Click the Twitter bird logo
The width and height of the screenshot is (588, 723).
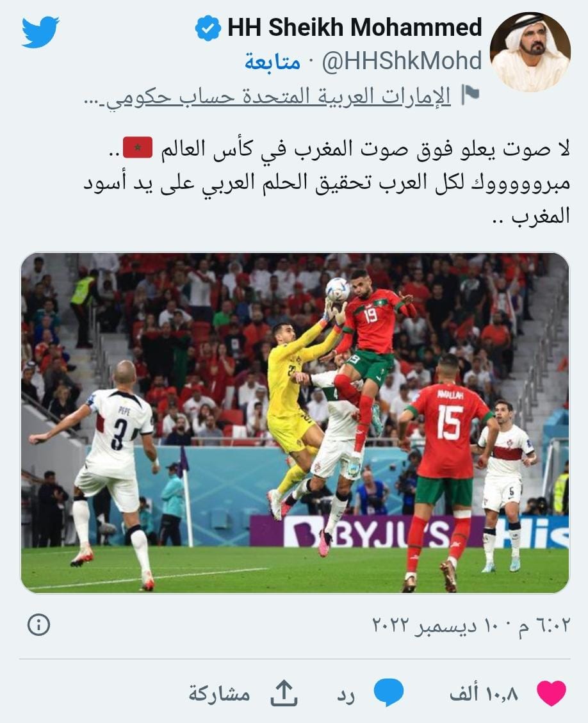tap(40, 31)
